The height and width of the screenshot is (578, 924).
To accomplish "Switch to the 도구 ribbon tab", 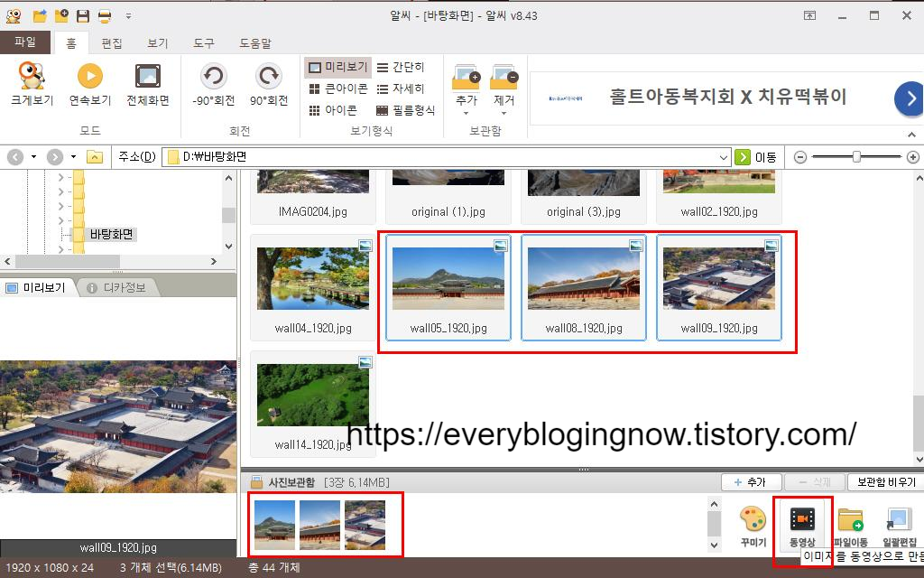I will tap(204, 43).
